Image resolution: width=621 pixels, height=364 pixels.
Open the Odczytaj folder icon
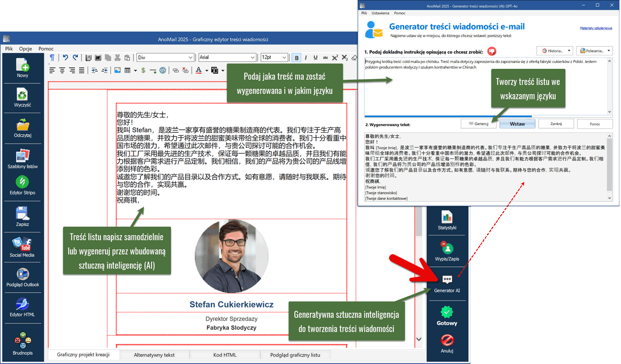[x=23, y=125]
